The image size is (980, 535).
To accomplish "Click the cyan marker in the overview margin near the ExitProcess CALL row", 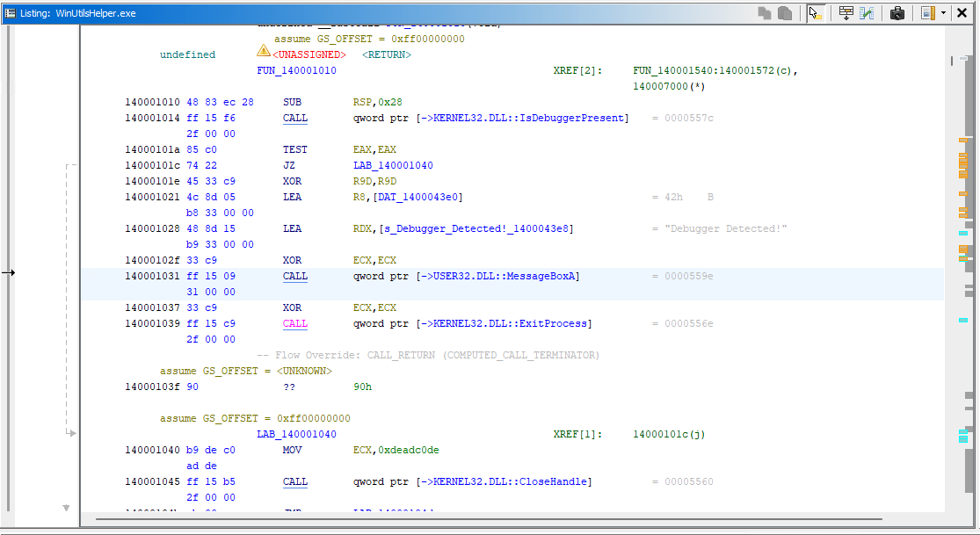I will 963,320.
